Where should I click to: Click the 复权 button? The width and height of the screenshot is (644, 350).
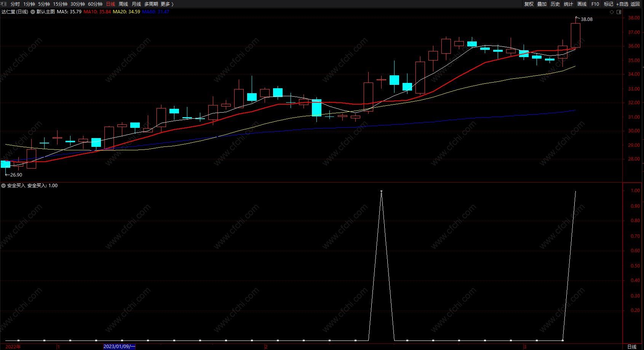coord(529,4)
